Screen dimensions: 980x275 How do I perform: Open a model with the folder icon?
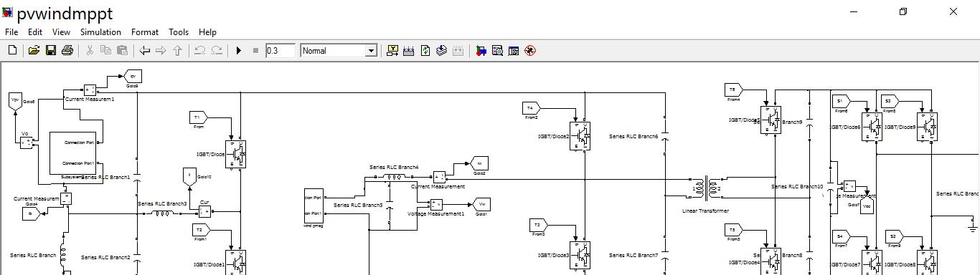pos(34,51)
